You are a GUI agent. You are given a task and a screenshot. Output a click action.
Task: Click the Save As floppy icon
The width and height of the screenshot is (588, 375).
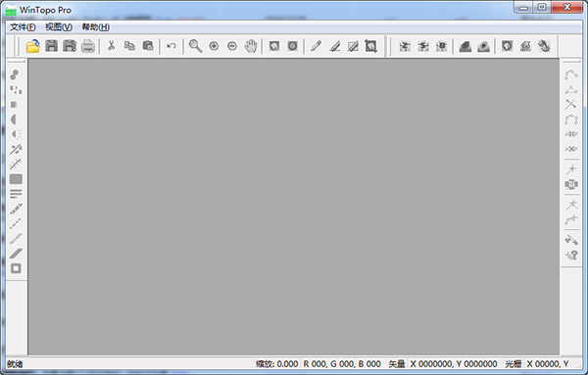point(70,46)
